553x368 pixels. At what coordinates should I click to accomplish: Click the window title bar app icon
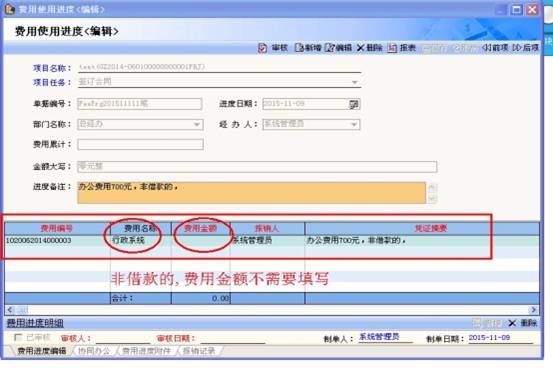tap(10, 9)
